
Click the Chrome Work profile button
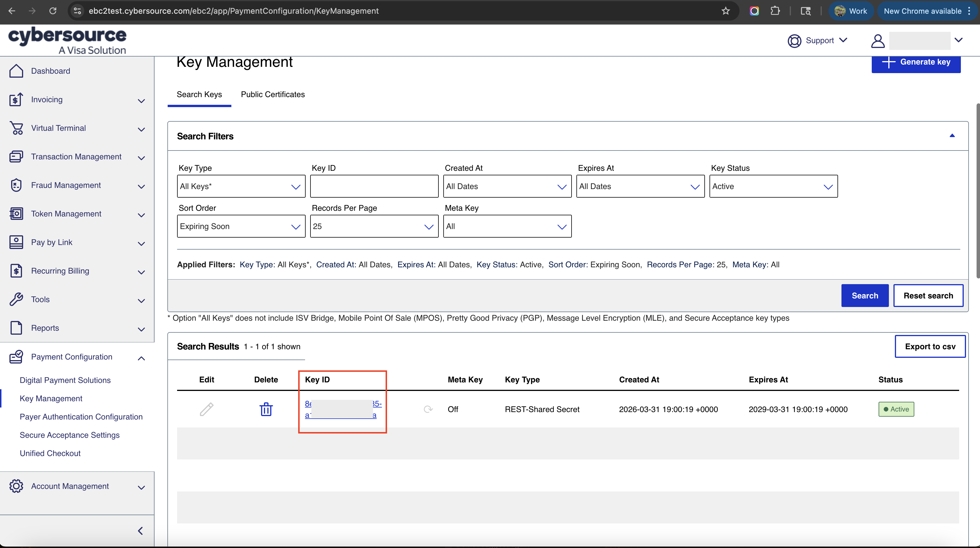coord(851,11)
